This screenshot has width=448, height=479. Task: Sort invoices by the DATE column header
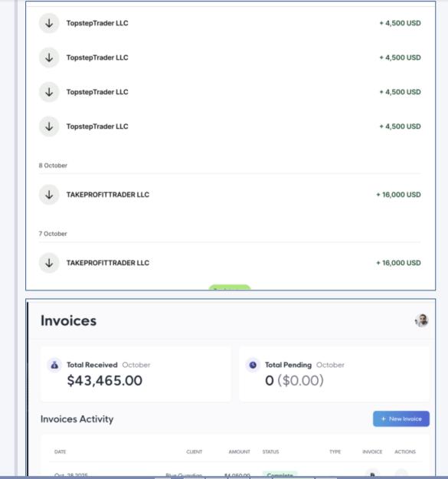tap(60, 452)
